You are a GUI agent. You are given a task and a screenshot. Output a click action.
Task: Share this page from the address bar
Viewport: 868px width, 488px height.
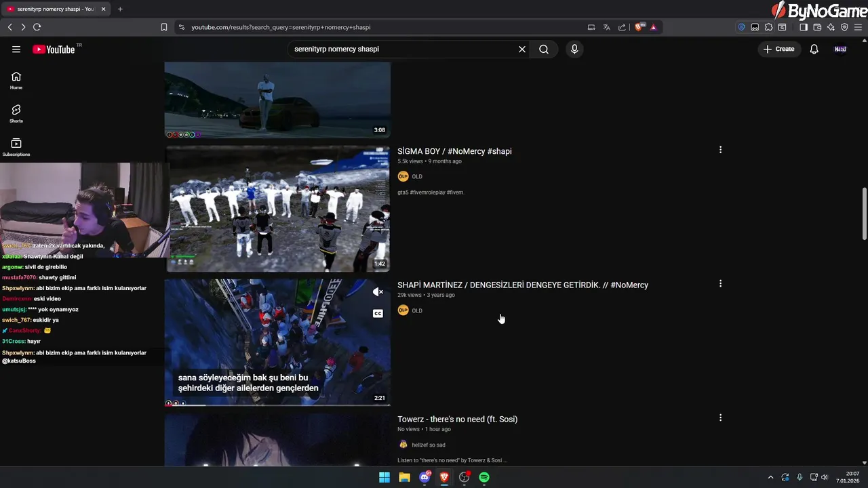point(622,27)
